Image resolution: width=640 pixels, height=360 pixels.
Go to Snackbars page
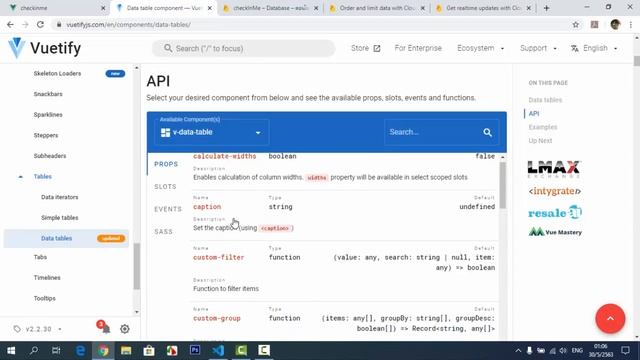click(x=48, y=94)
